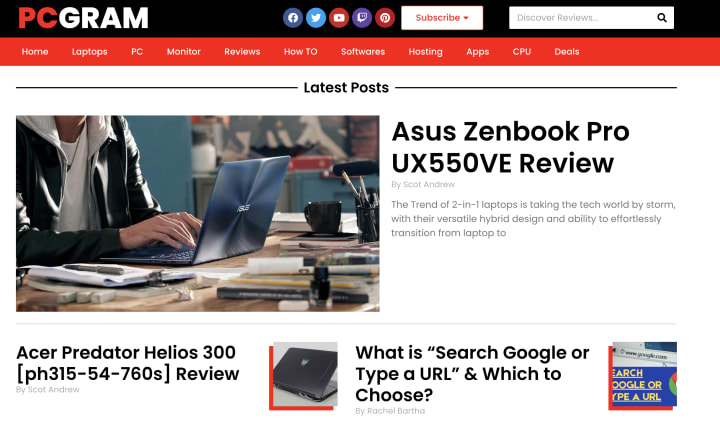Screen dimensions: 720x434
Task: Open the Monitor menu item
Action: coord(184,51)
